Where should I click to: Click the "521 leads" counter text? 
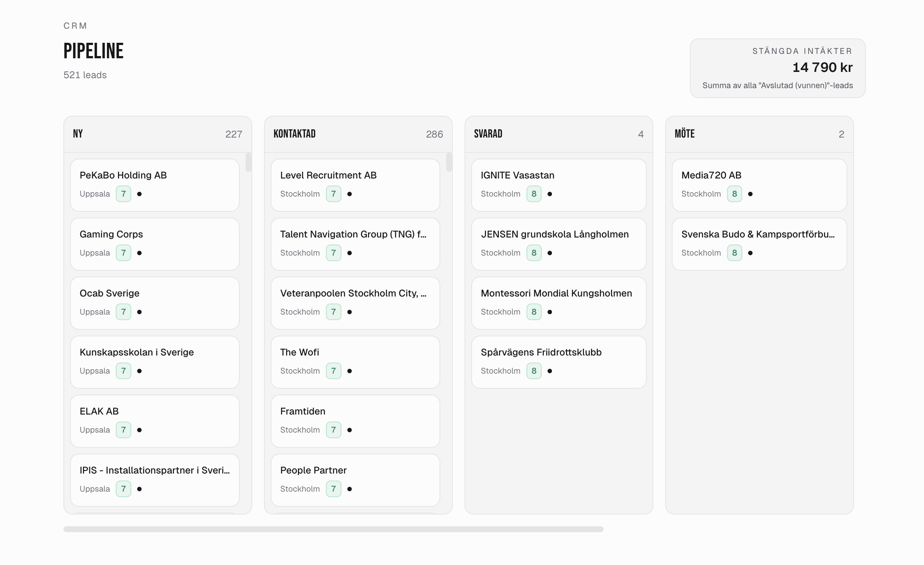click(x=85, y=75)
